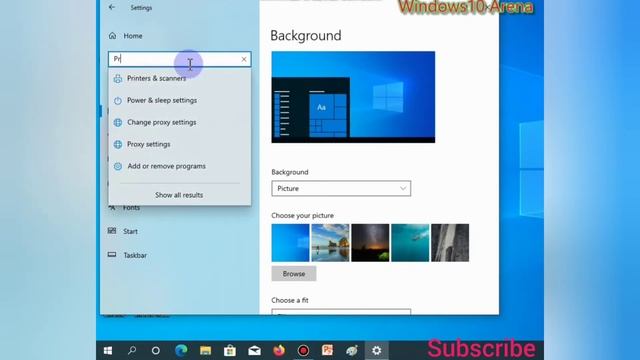The width and height of the screenshot is (640, 360).
Task: Click globe icon beside Proxy settings
Action: coord(118,144)
